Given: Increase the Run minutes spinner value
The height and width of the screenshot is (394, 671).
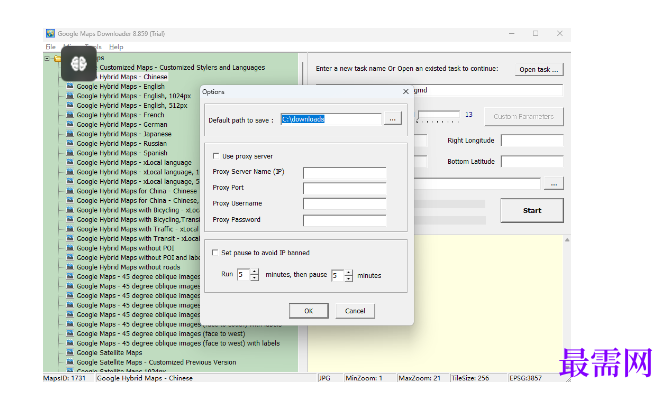Looking at the screenshot, I should pyautogui.click(x=255, y=271).
